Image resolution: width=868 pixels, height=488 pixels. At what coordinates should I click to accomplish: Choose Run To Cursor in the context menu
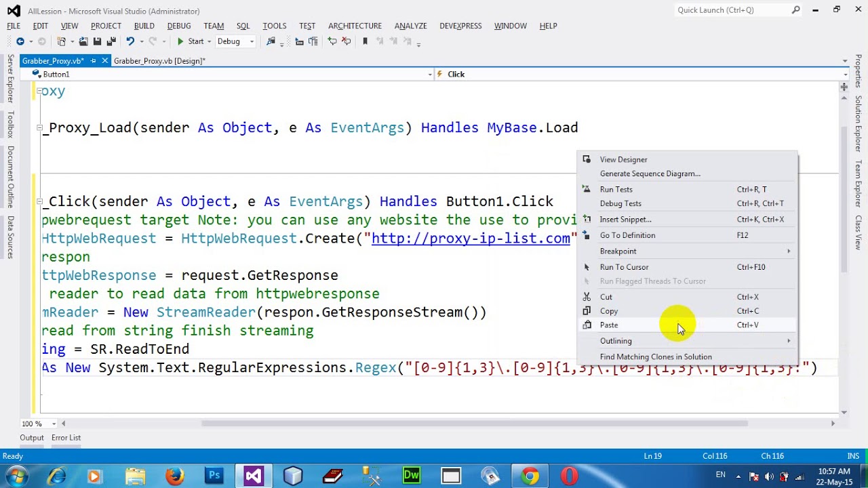point(688,267)
